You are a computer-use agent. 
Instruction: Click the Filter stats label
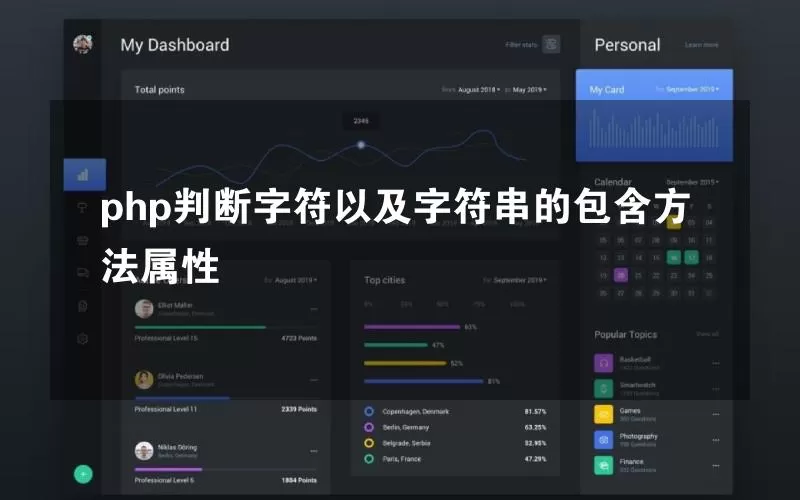coord(521,45)
